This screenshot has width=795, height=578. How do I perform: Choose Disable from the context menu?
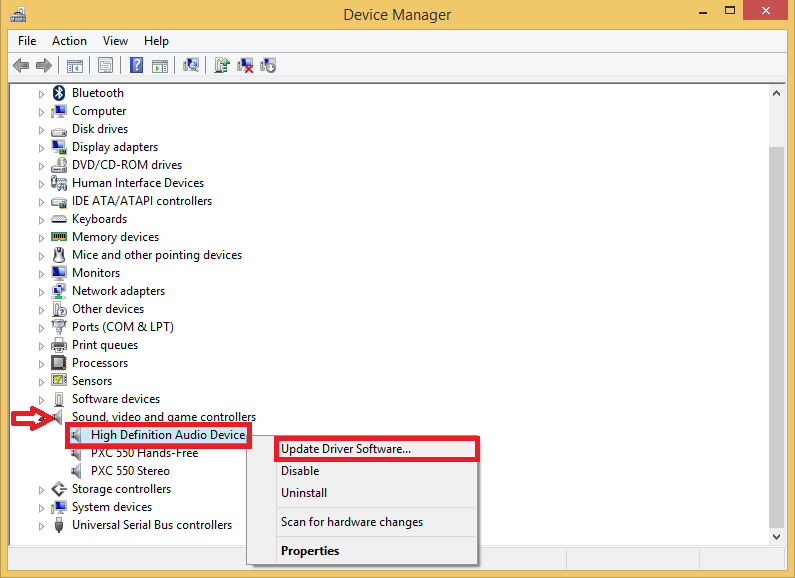tap(376, 471)
